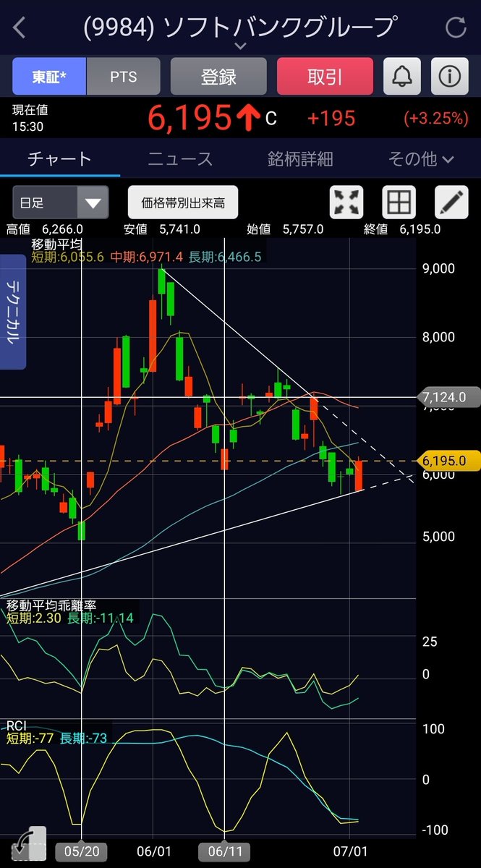This screenshot has width=481, height=868.
Task: Tap the 6,195.0 current price label
Action: click(449, 461)
